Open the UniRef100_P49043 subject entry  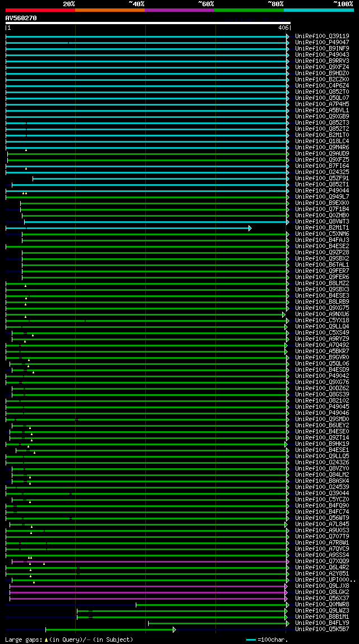point(322,54)
